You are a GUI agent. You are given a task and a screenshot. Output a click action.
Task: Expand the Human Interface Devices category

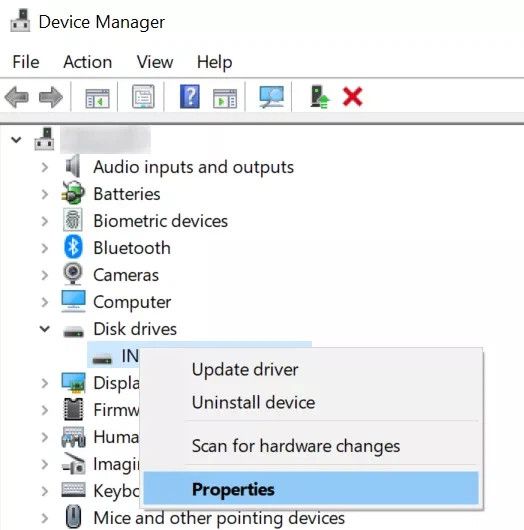coord(45,437)
